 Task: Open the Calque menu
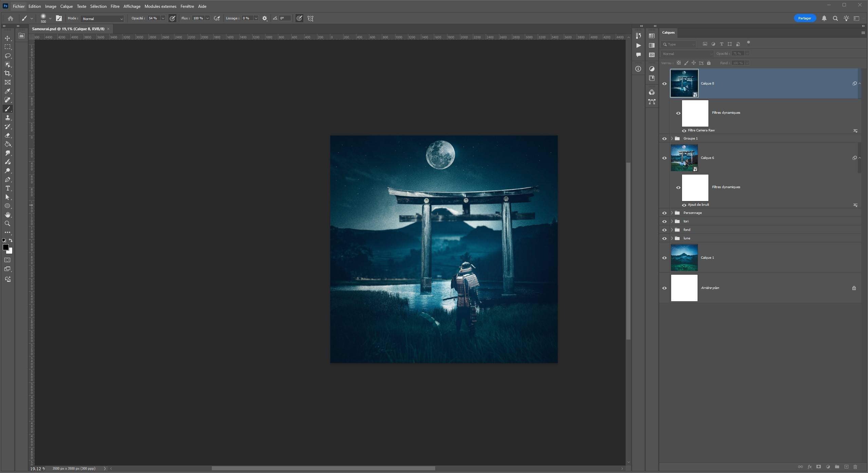(67, 6)
